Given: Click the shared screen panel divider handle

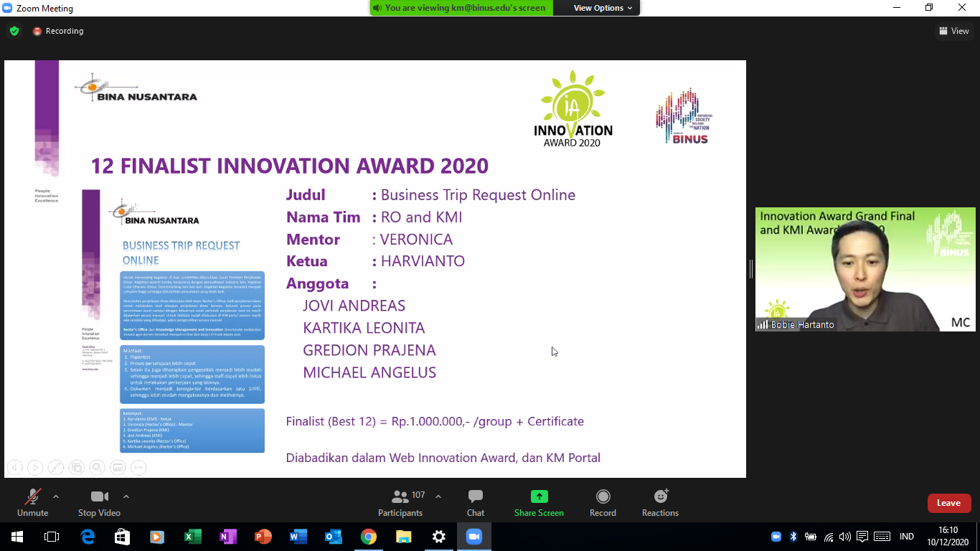Looking at the screenshot, I should tap(750, 269).
